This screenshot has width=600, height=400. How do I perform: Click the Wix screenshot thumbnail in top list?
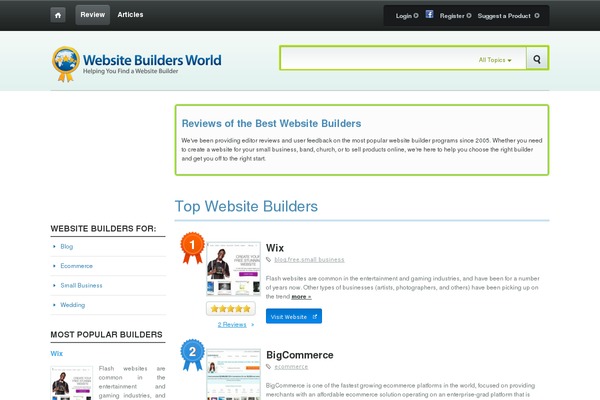233,269
